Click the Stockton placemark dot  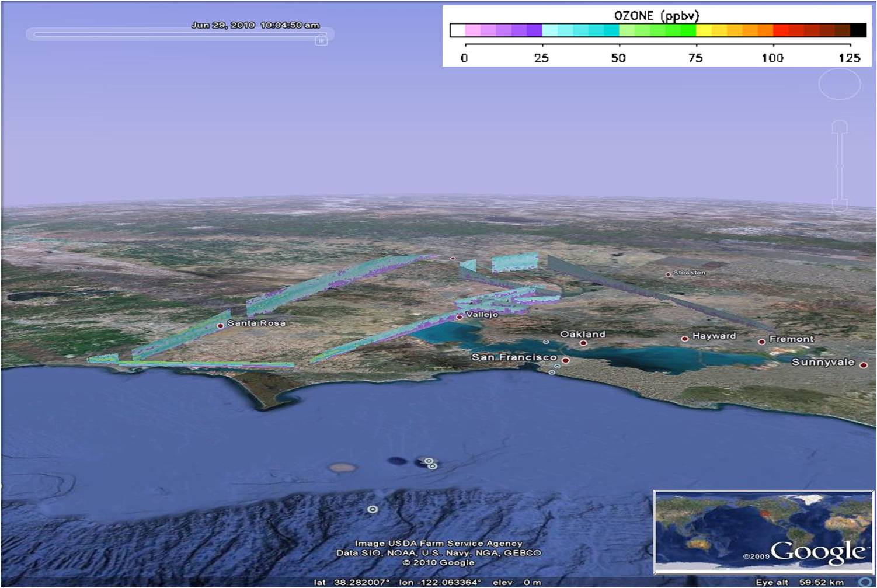point(669,274)
